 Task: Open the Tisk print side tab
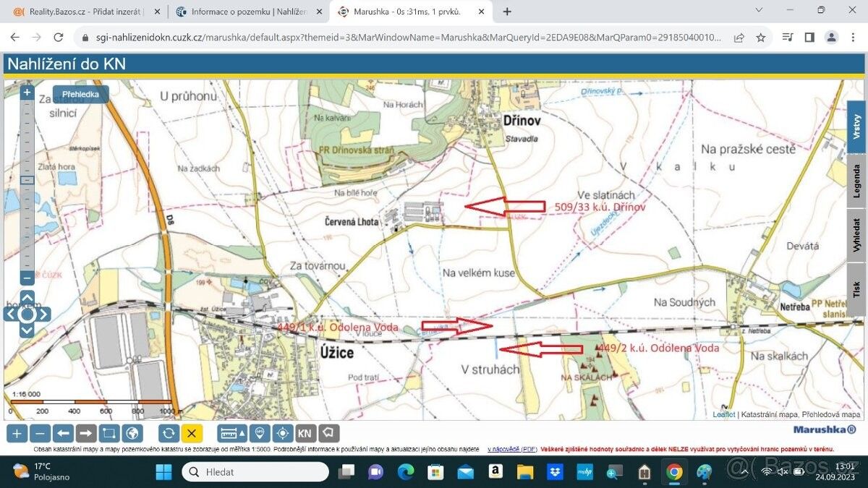(856, 289)
